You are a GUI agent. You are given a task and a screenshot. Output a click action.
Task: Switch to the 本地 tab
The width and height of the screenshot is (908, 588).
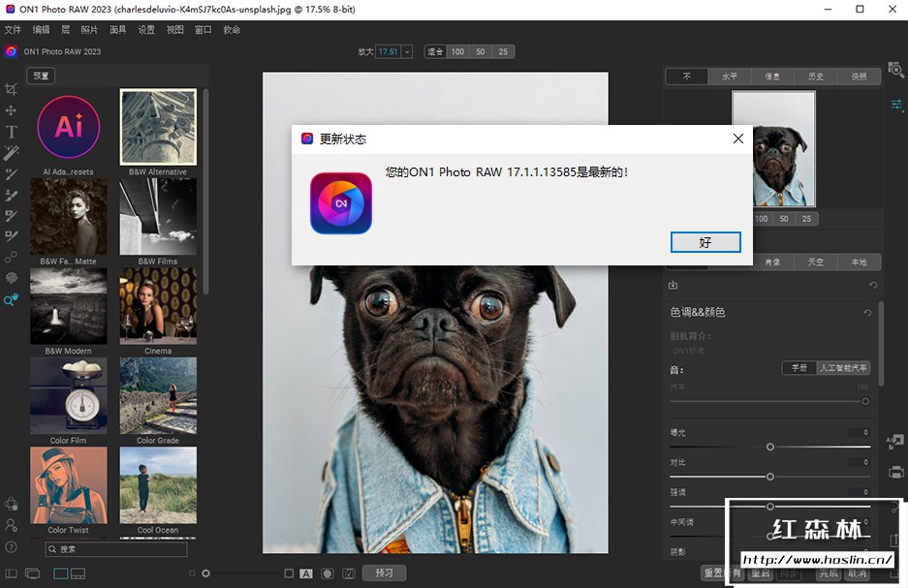click(859, 263)
